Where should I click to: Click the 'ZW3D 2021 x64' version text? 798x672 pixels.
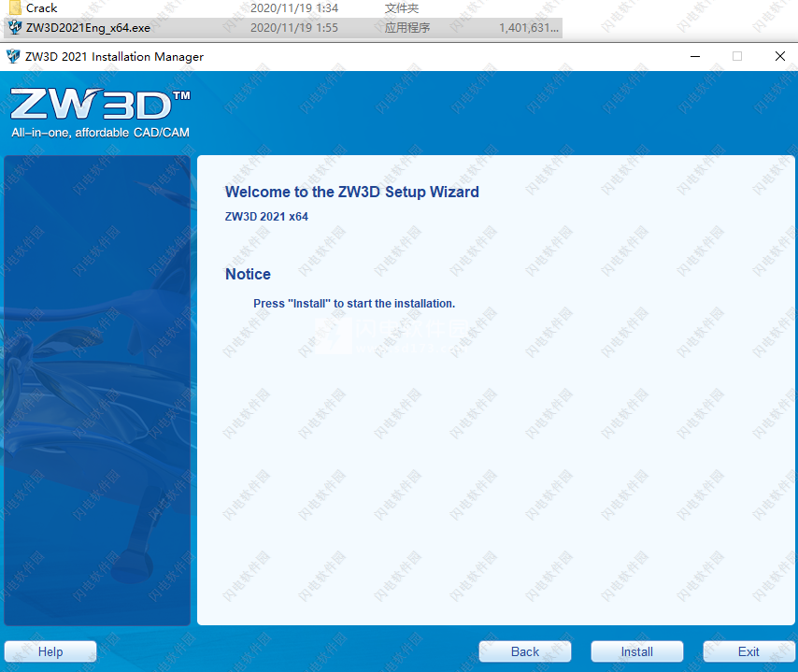point(266,216)
